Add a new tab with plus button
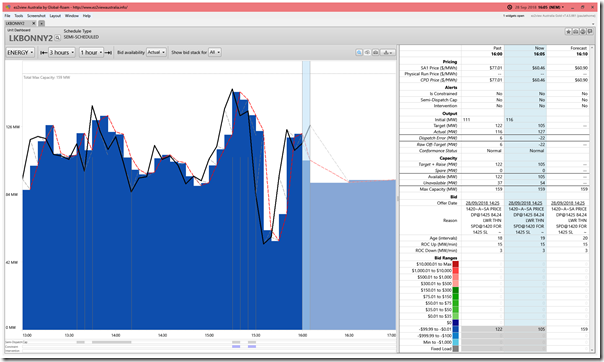The width and height of the screenshot is (604, 362). (41, 23)
